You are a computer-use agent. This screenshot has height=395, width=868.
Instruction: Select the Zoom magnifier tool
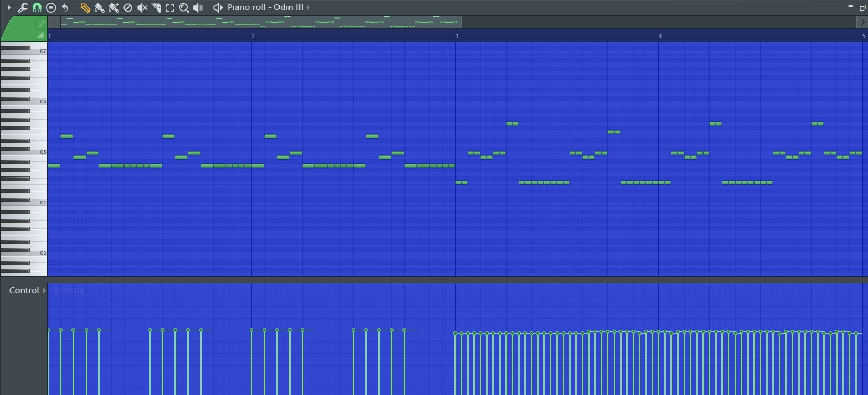point(184,7)
